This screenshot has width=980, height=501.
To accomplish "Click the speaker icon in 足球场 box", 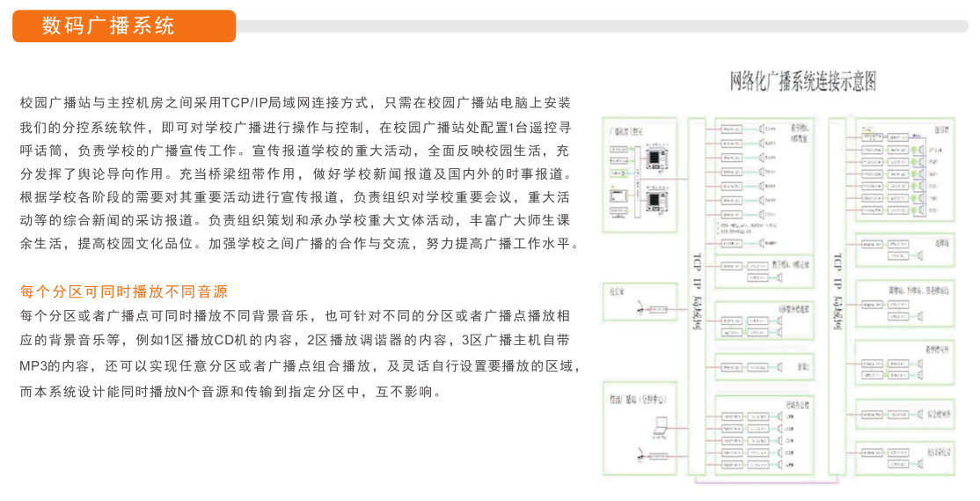I will 920,256.
